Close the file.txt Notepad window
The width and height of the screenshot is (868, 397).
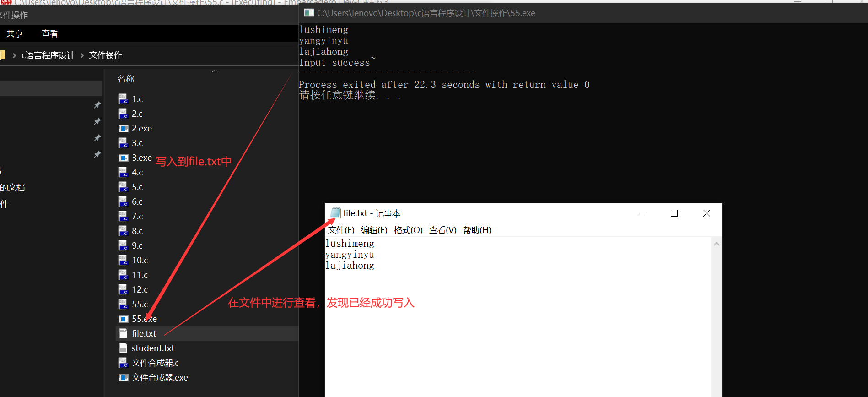tap(706, 213)
